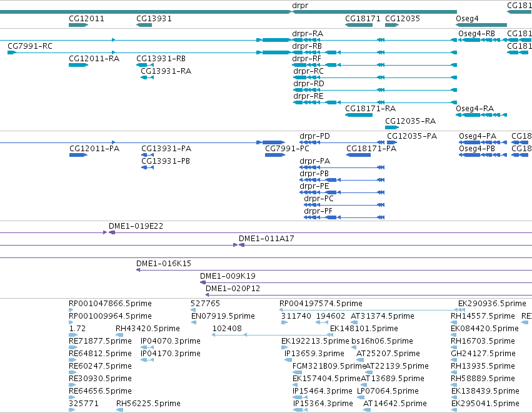Viewport: 532px width, 413px height.
Task: Click EST RP001009964.5prime
Action: click(x=71, y=322)
